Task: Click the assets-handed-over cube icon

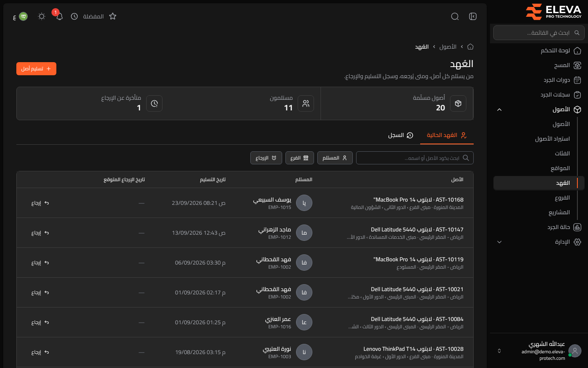Action: click(x=458, y=103)
